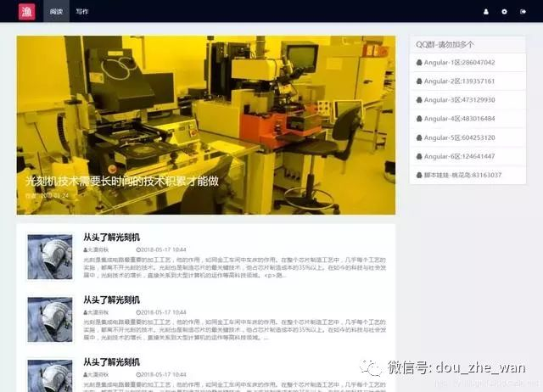
Task: Click author 大漠穷秋 on third article
Action: 96,375
